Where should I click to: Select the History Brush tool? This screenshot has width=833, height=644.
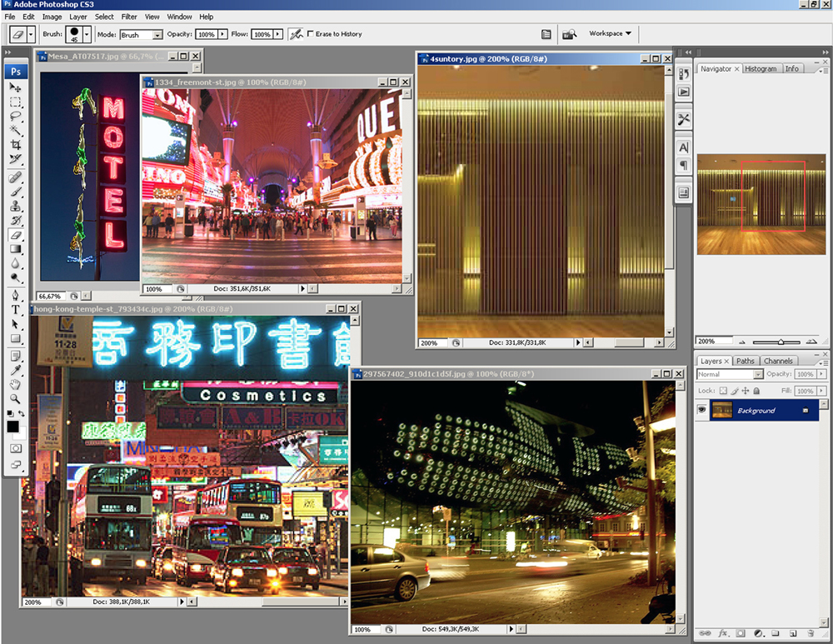click(15, 220)
